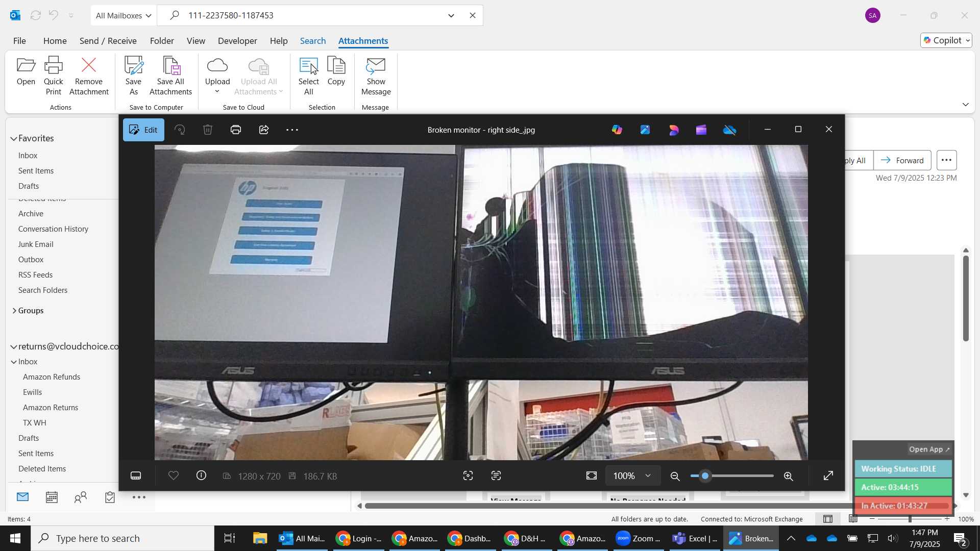Open Microsoft Copilot icon in Photos title bar
The height and width of the screenshot is (551, 980).
(617, 130)
